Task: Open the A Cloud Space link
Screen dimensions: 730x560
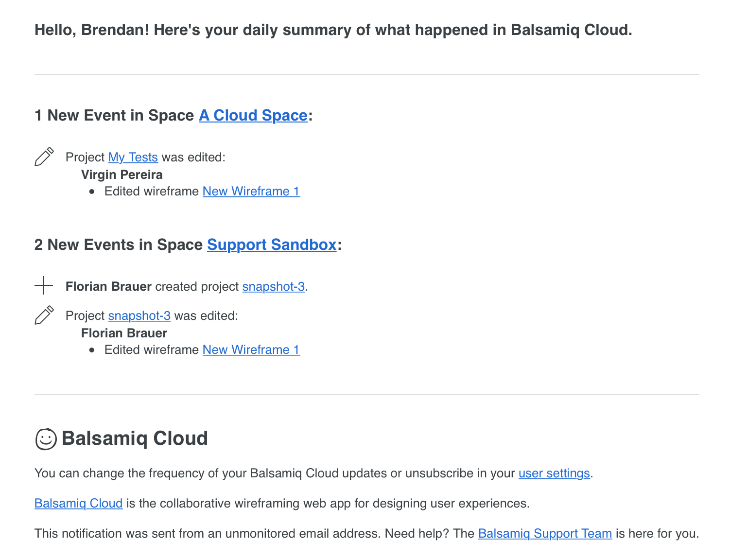Action: point(253,115)
